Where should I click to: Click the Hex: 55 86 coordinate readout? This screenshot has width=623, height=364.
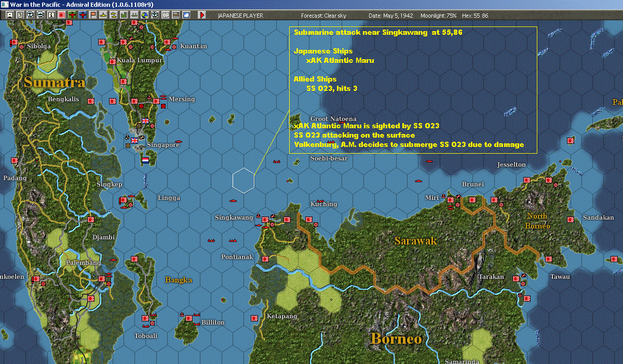click(475, 16)
